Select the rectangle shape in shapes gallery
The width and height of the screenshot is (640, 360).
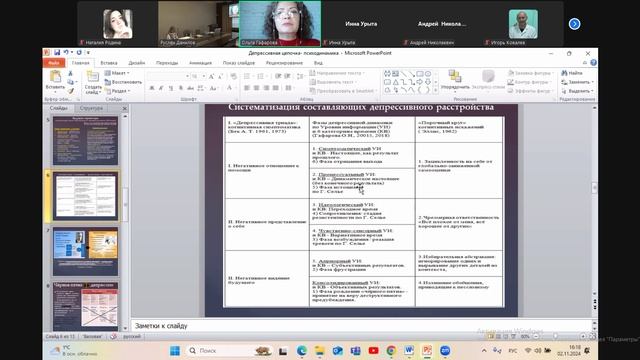[x=420, y=74]
